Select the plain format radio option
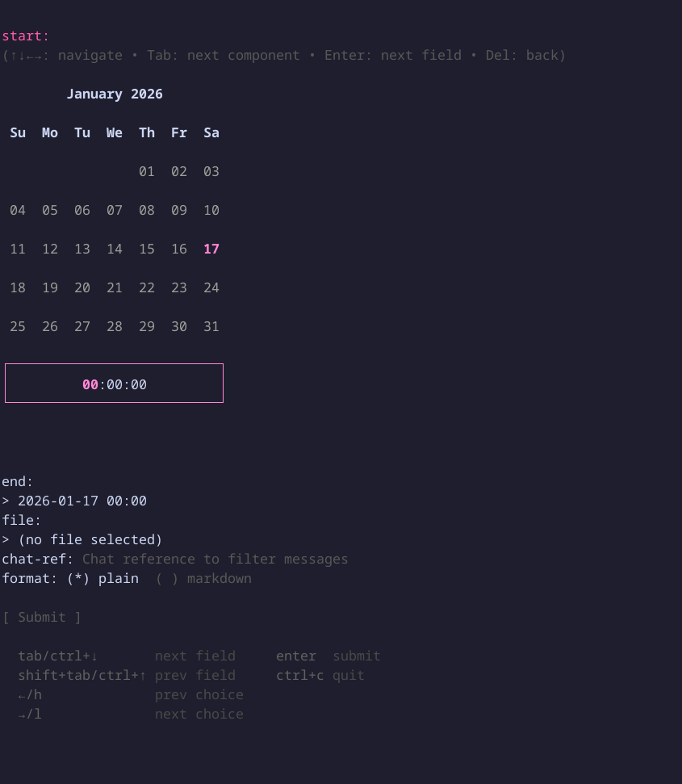The image size is (682, 784). 103,579
